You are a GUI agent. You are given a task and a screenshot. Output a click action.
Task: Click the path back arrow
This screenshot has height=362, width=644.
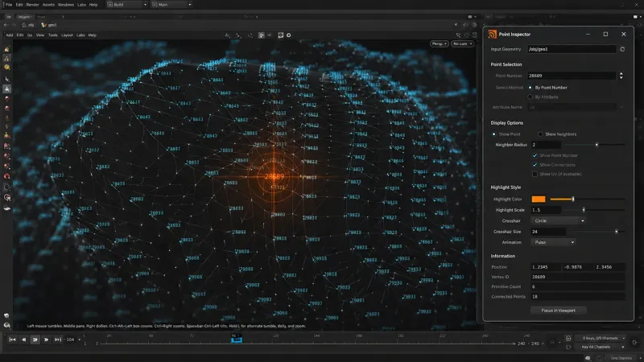click(6, 25)
